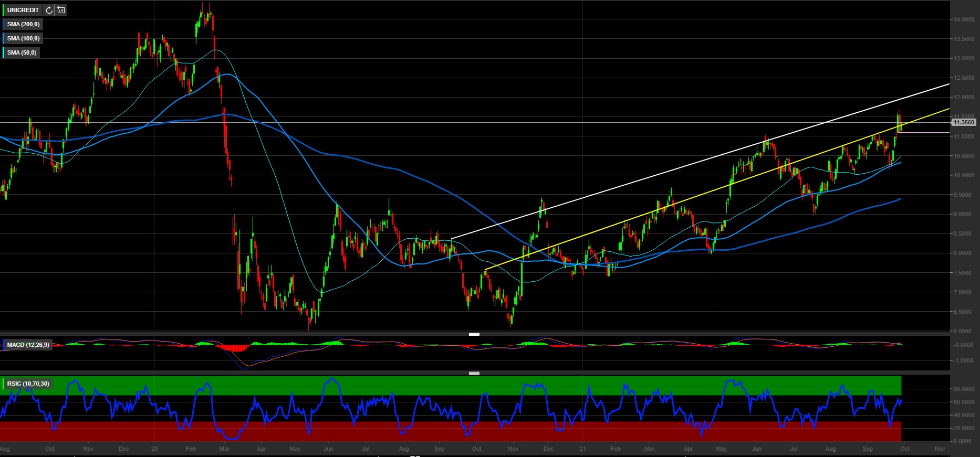Viewport: 980px width, 457px height.
Task: Click the splitter handle above the MACD pane
Action: 474,334
